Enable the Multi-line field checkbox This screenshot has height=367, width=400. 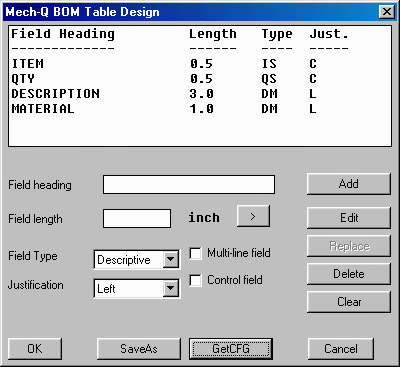(195, 253)
